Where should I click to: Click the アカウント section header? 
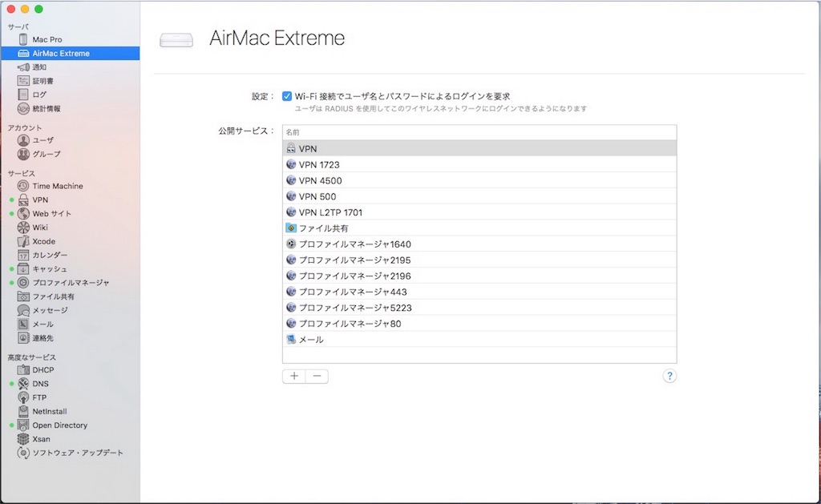click(24, 127)
